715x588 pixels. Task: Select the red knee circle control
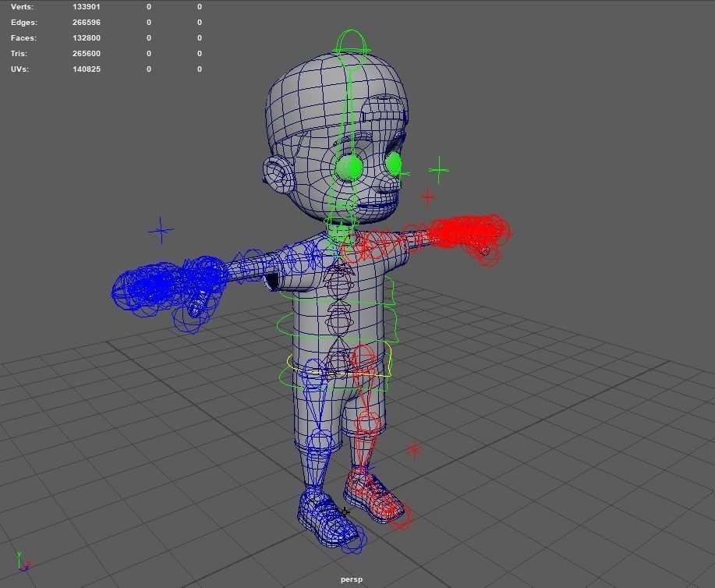[x=368, y=423]
